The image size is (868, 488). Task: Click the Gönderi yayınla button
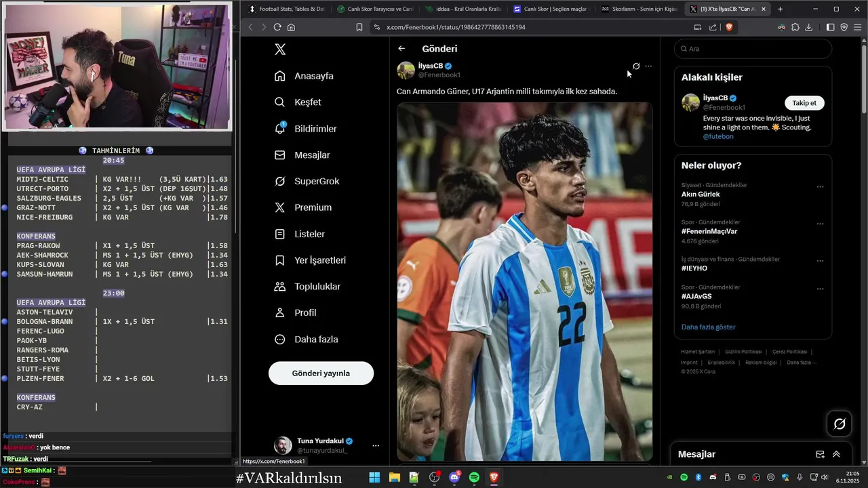pos(321,373)
